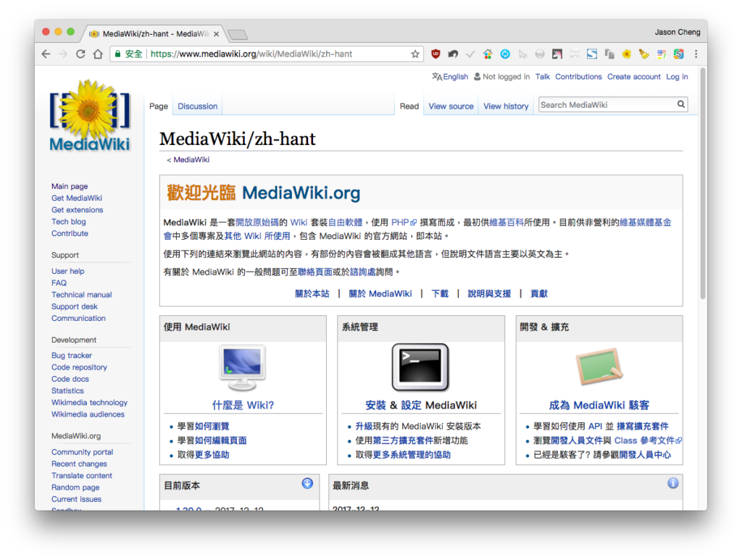
Task: Click the browser back arrow
Action: click(x=46, y=54)
